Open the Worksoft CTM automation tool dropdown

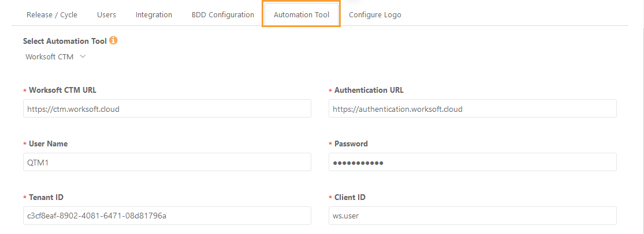coord(56,57)
